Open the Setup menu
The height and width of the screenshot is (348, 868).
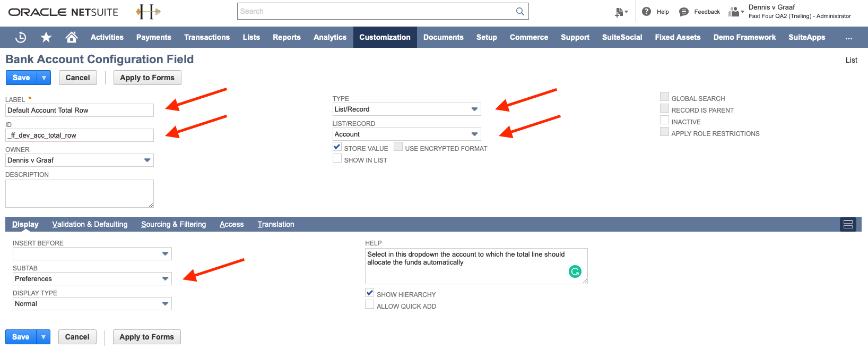pyautogui.click(x=487, y=37)
